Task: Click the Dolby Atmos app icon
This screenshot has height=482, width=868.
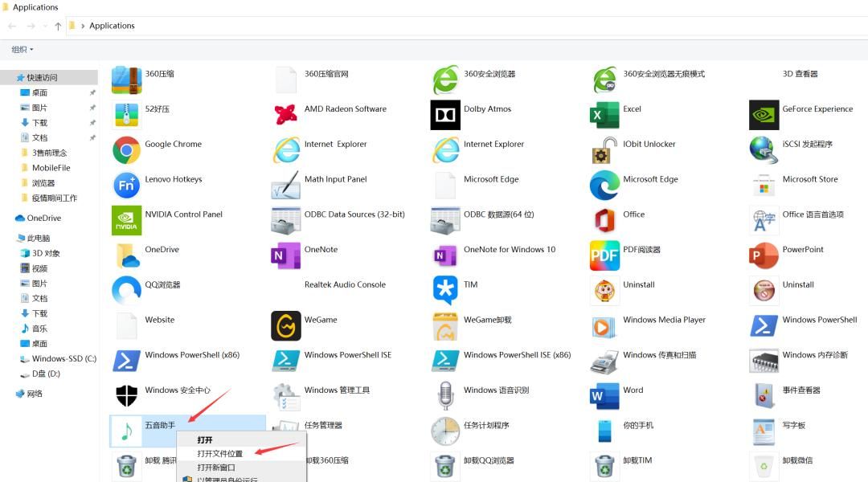Action: point(445,115)
